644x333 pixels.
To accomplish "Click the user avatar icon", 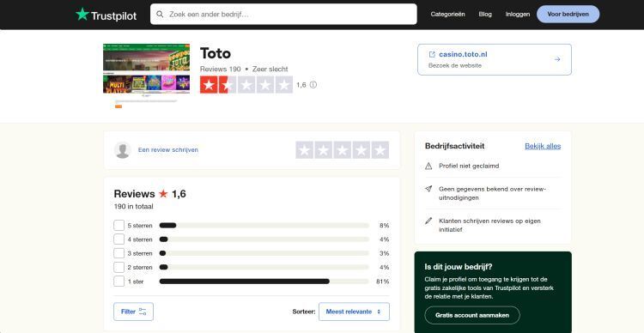I will pyautogui.click(x=123, y=150).
